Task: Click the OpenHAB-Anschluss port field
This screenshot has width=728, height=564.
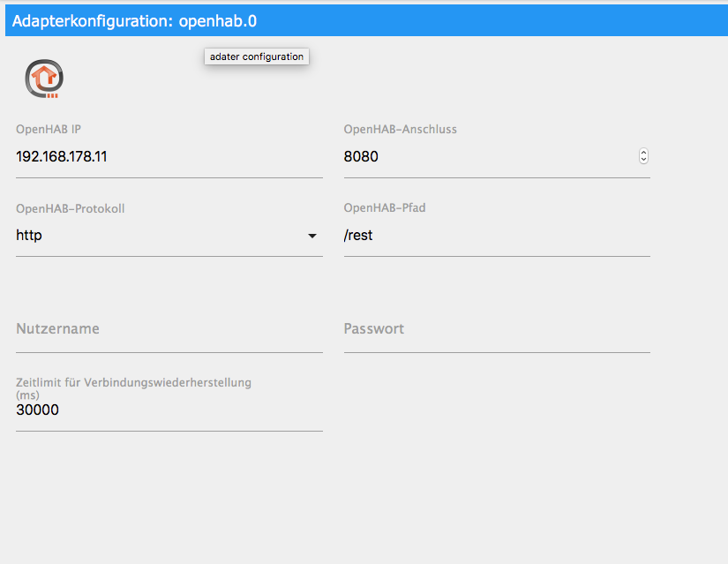Action: point(497,157)
